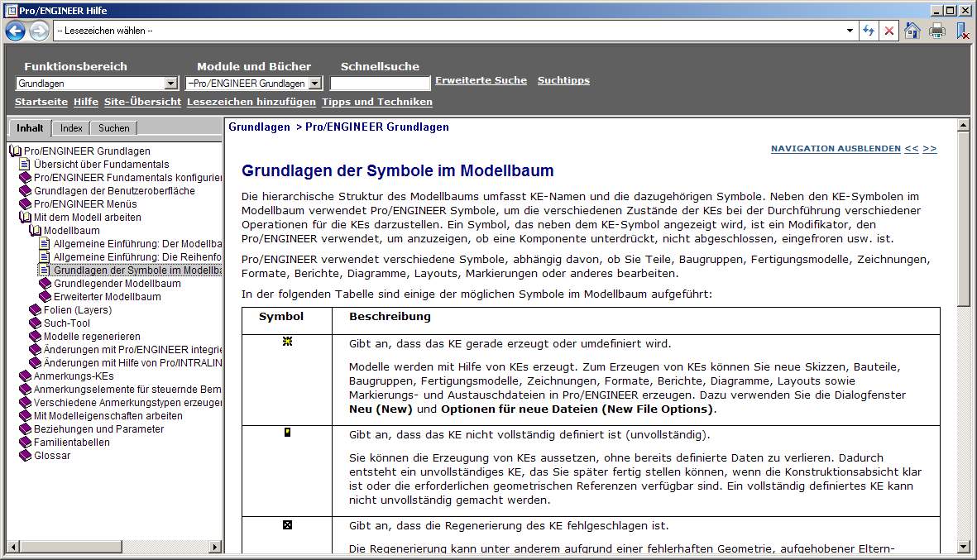
Task: Click book icon beside Modelle regenerieren
Action: pyautogui.click(x=36, y=337)
